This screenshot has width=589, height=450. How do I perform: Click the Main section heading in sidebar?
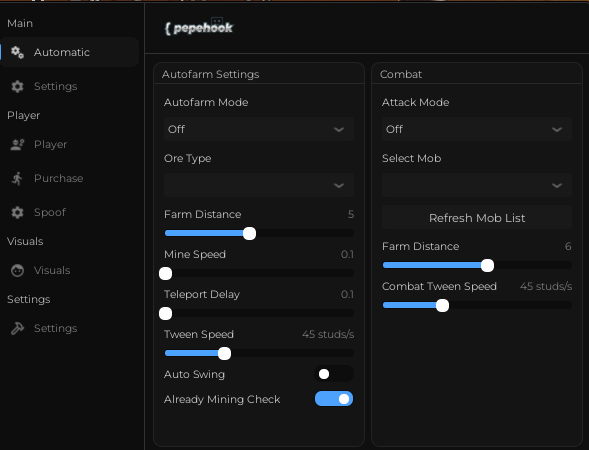20,23
